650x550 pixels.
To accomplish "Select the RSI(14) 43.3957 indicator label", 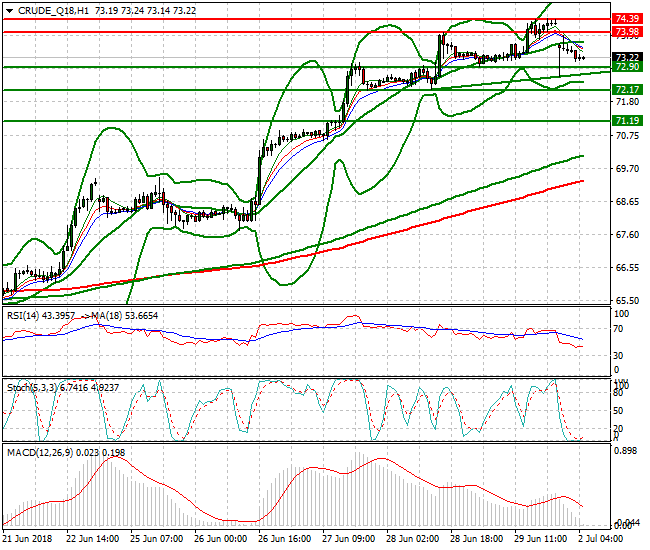I will click(41, 316).
